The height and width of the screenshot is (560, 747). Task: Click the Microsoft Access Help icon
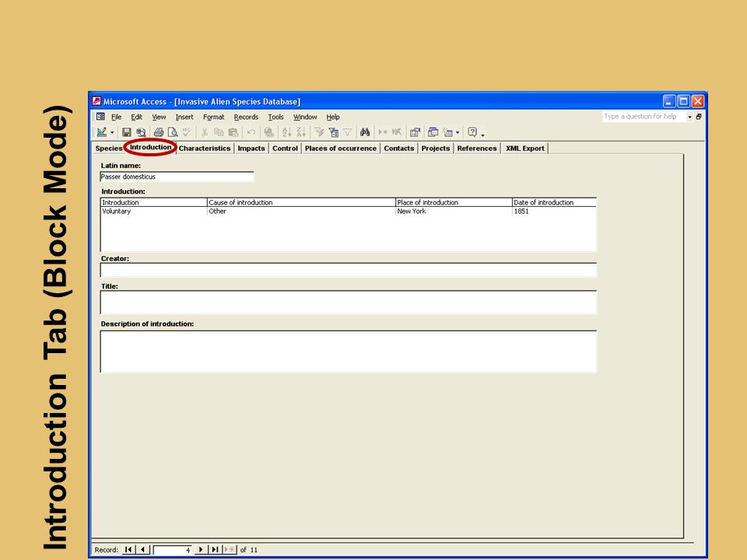(x=472, y=132)
